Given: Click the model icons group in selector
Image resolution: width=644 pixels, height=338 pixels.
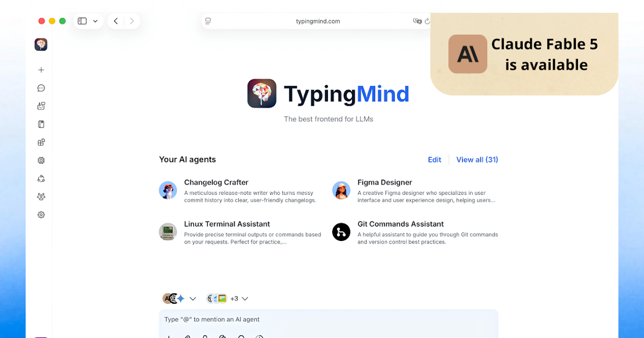Looking at the screenshot, I should [x=174, y=299].
